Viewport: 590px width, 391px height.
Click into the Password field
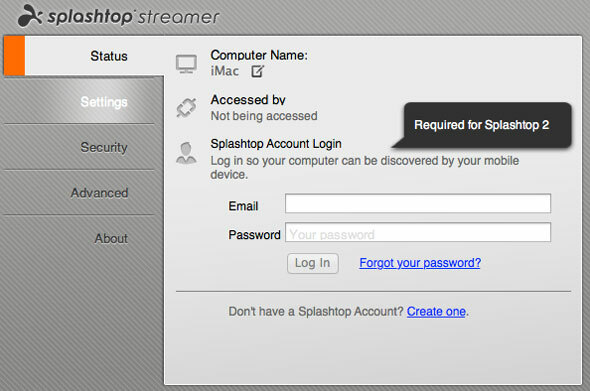point(418,232)
